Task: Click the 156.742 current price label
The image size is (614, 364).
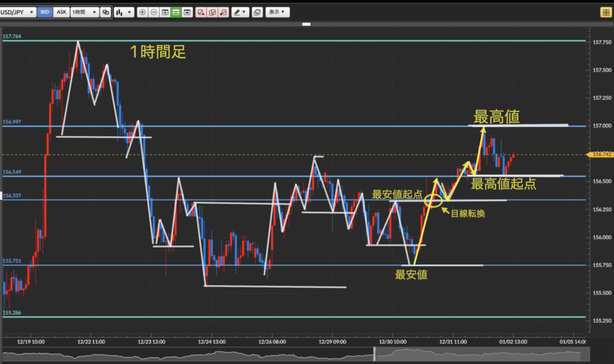Action: pyautogui.click(x=601, y=155)
